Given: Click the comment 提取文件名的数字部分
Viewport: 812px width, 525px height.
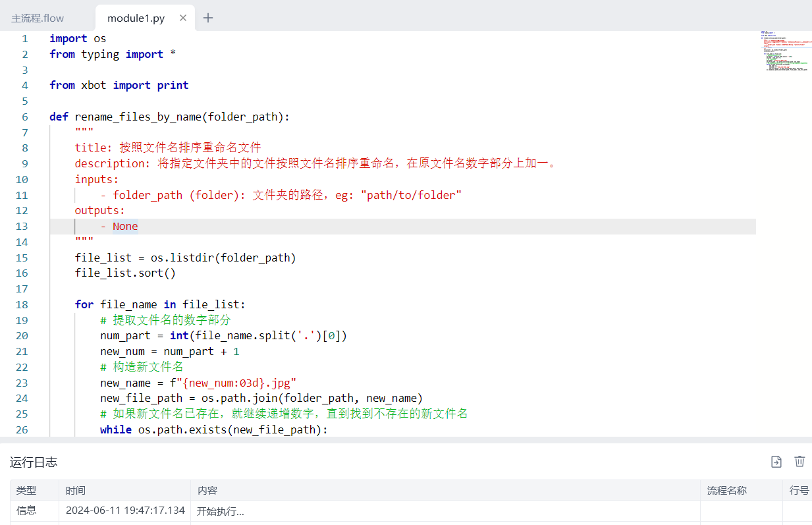Looking at the screenshot, I should (x=165, y=320).
